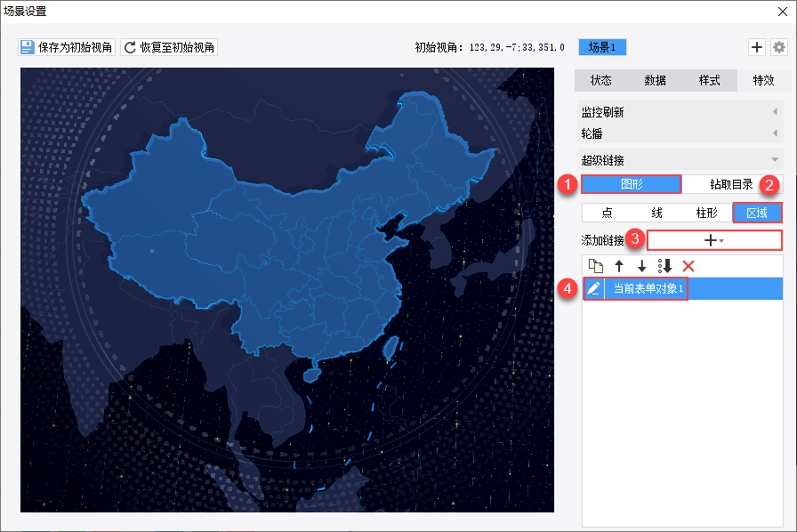Restore to initial view angle

coord(169,47)
